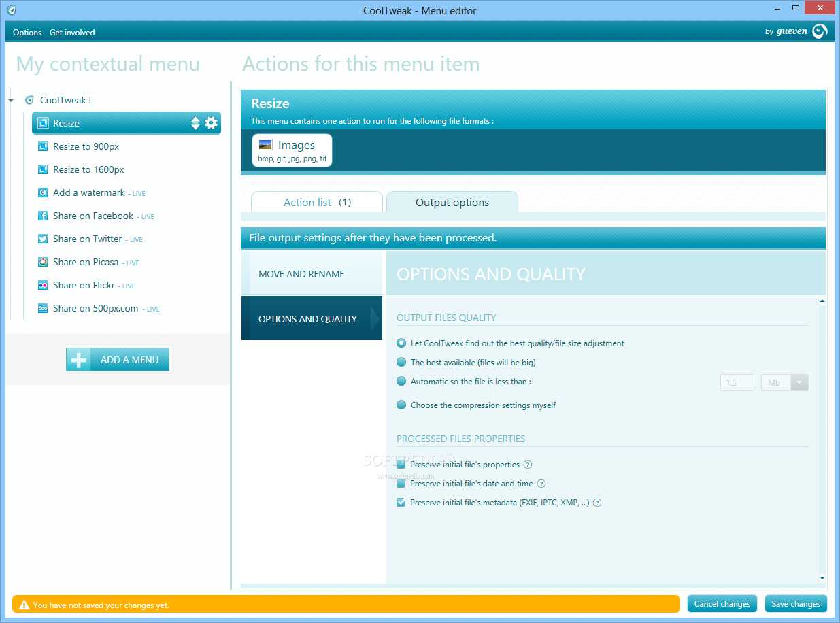Screen dimensions: 840x623
Task: Click help icon beside Preserve initial file's properties
Action: click(528, 465)
